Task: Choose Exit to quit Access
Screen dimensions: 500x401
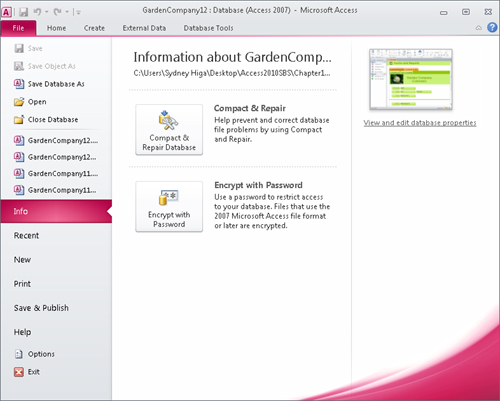Action: point(34,372)
